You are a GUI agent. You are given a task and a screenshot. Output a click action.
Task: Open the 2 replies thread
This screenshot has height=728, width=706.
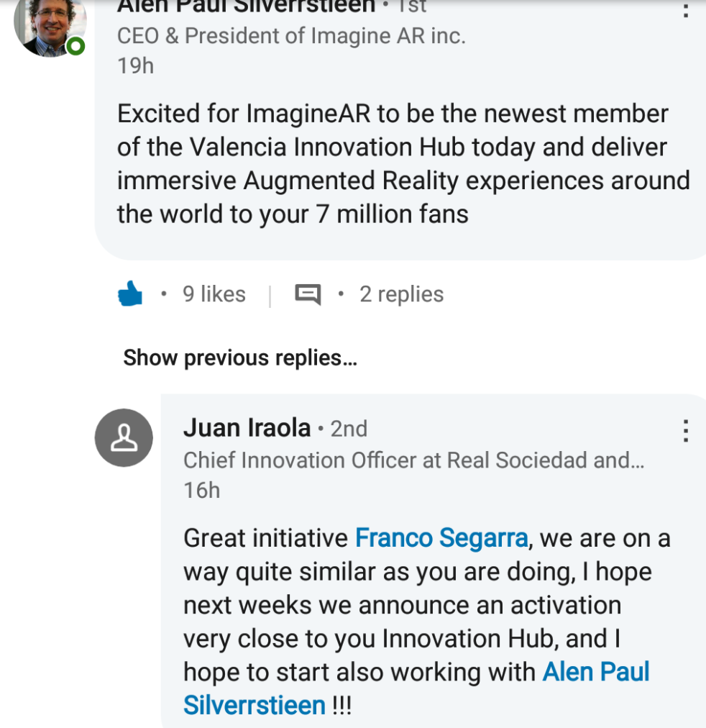(401, 294)
